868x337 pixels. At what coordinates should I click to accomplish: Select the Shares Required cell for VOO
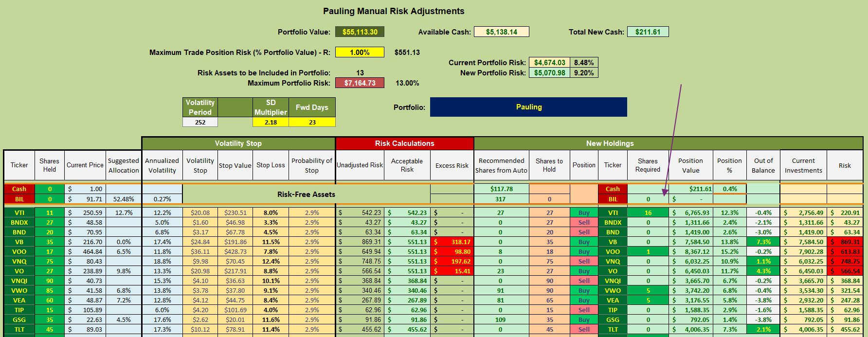pyautogui.click(x=648, y=251)
